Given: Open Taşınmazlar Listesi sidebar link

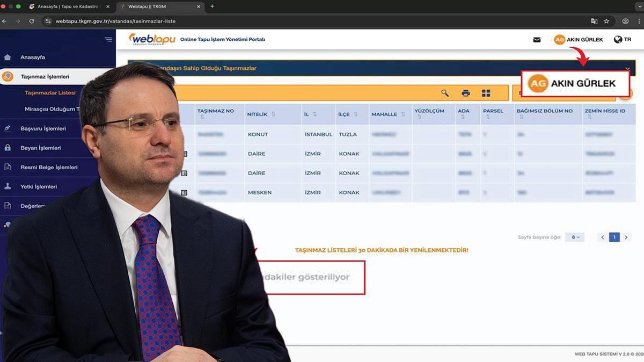Looking at the screenshot, I should tap(50, 93).
